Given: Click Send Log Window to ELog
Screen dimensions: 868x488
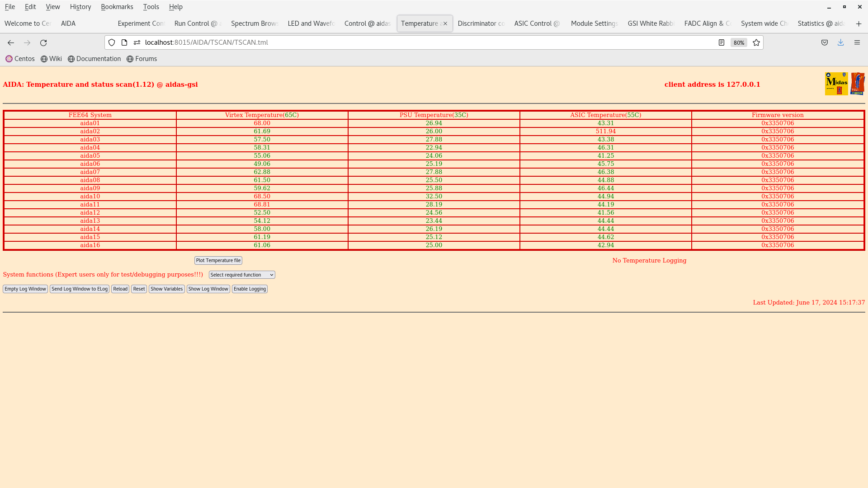Looking at the screenshot, I should [79, 289].
